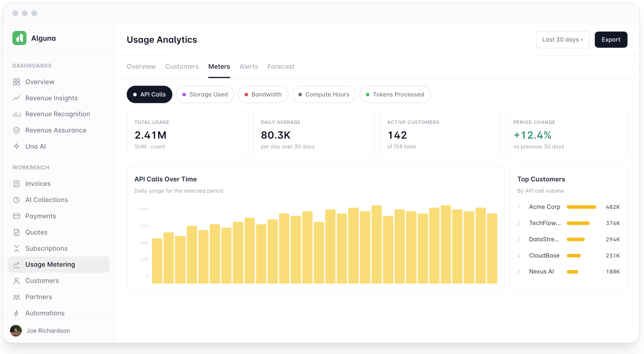Viewport: 644px width, 354px height.
Task: Switch to the Overview tab
Action: pos(141,67)
